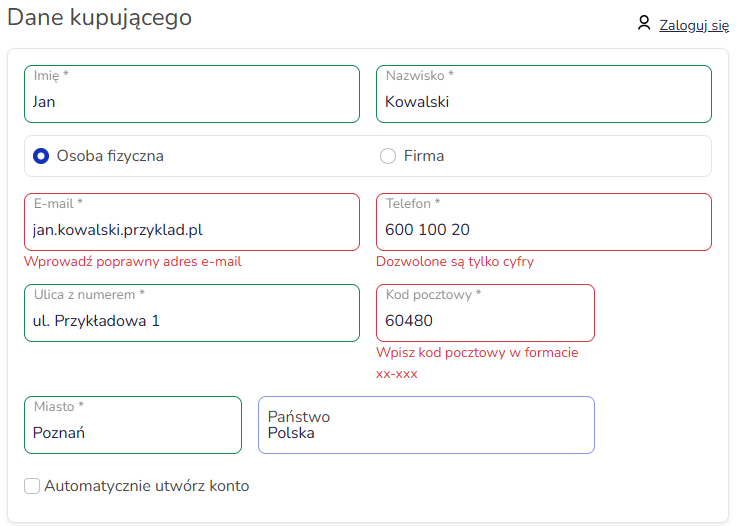
Task: Click the error text Dozwolone są tylko cyfry
Action: coord(455,262)
